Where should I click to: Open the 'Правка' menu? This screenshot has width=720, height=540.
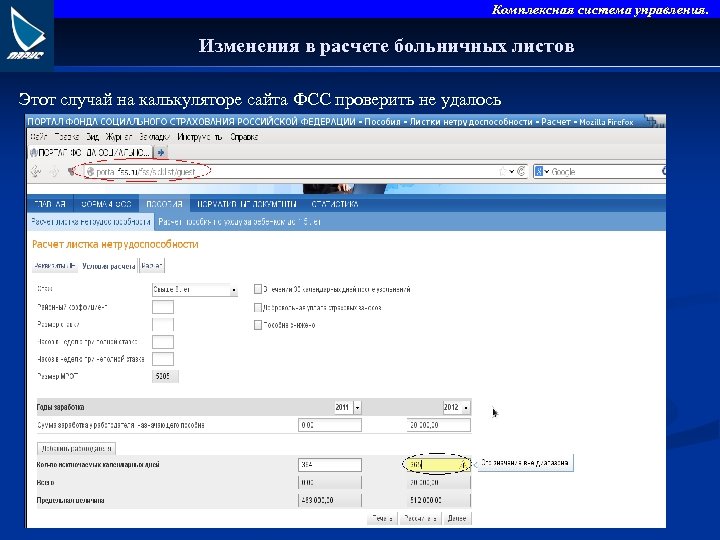tap(66, 137)
